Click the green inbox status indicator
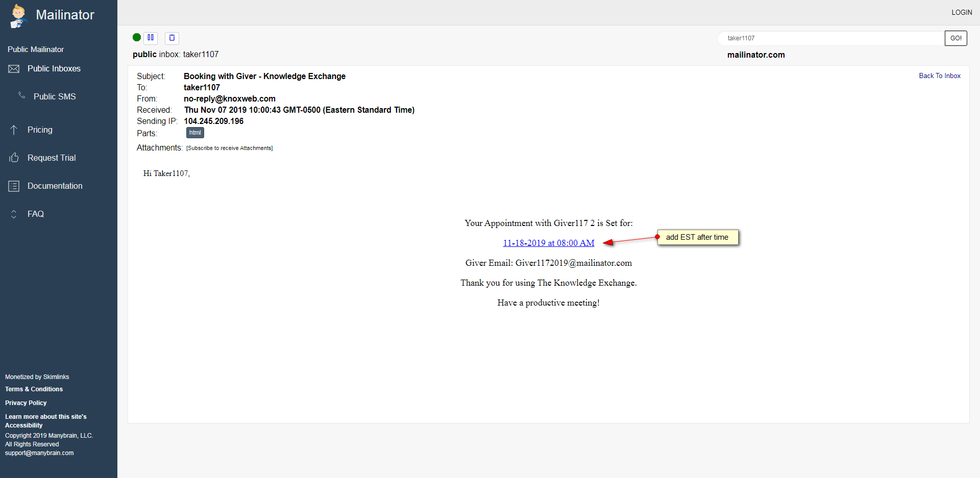 (x=137, y=37)
